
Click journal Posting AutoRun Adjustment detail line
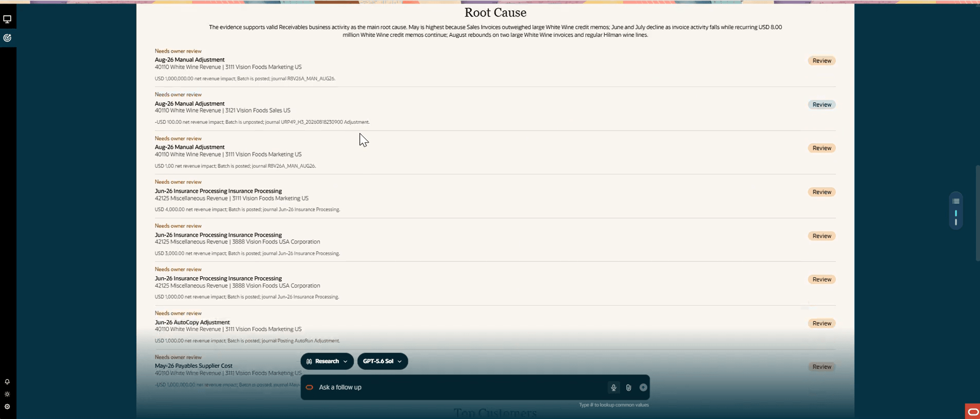tap(247, 341)
